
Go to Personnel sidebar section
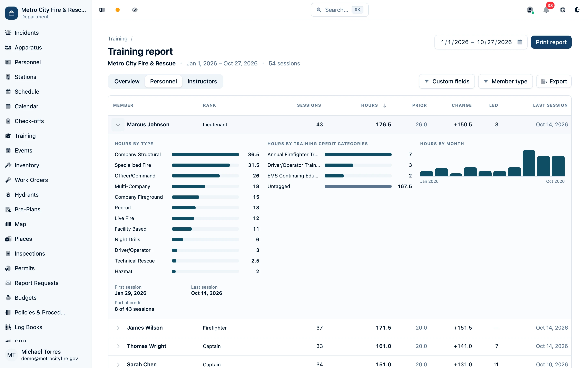pos(46,62)
